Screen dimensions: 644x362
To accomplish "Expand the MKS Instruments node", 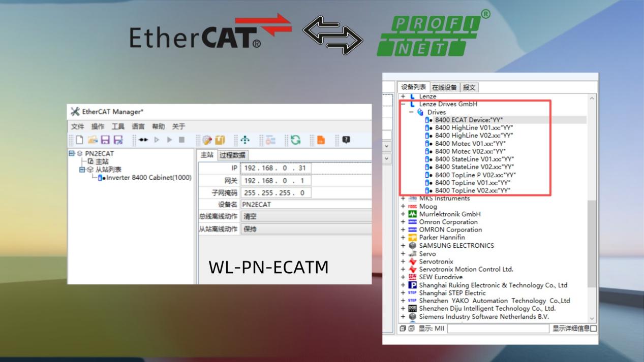I will tap(403, 199).
